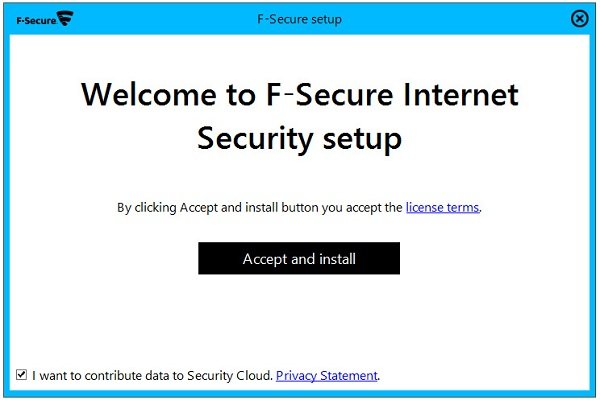600x400 pixels.
Task: Click the word "Welcome" in the heading
Action: pos(145,95)
